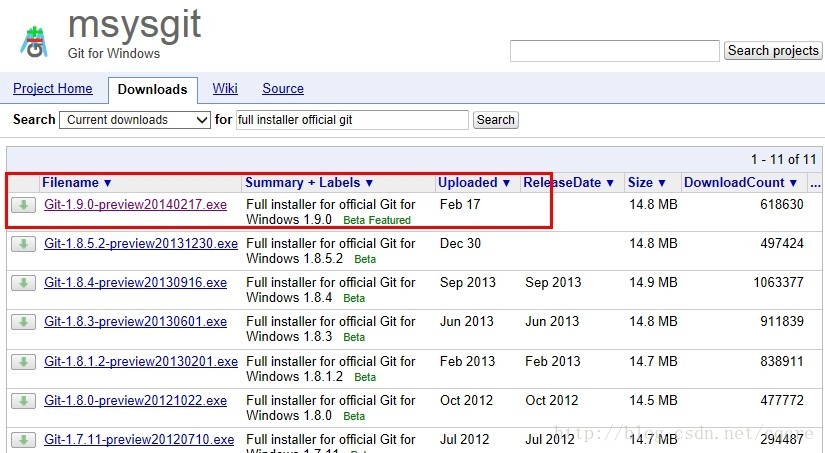The image size is (825, 453).
Task: Click the msysgit project logo icon
Action: coord(34,41)
